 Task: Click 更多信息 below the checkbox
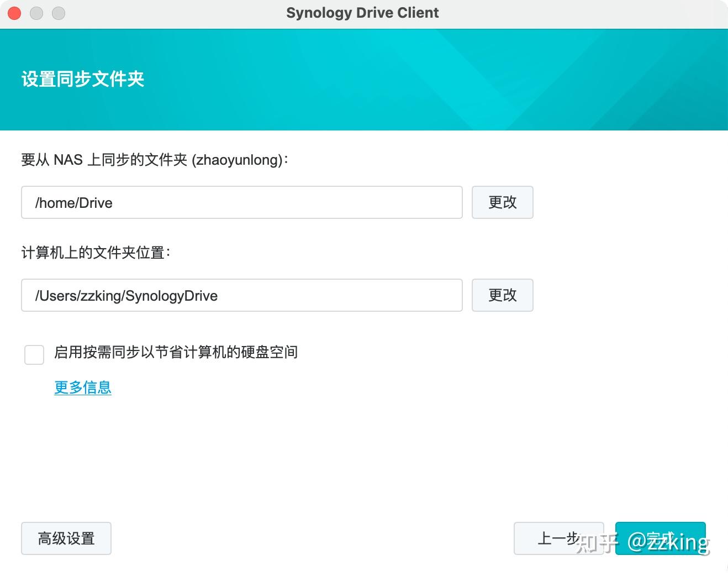point(82,388)
